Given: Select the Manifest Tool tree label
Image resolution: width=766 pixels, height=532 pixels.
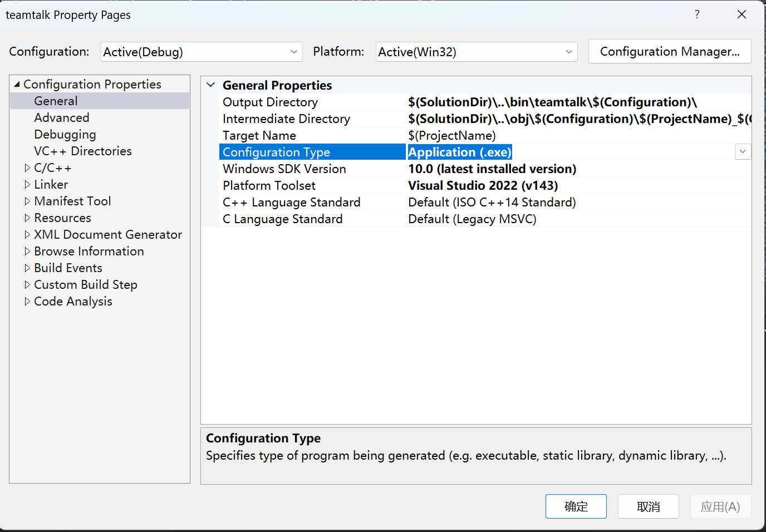Looking at the screenshot, I should pyautogui.click(x=72, y=201).
